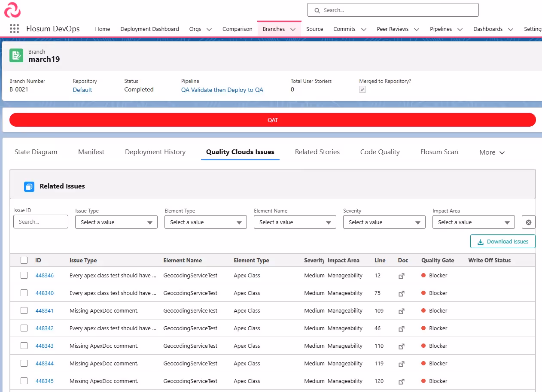Screen dimensions: 542x392
Task: Click the green Branch record icon
Action: click(x=16, y=55)
